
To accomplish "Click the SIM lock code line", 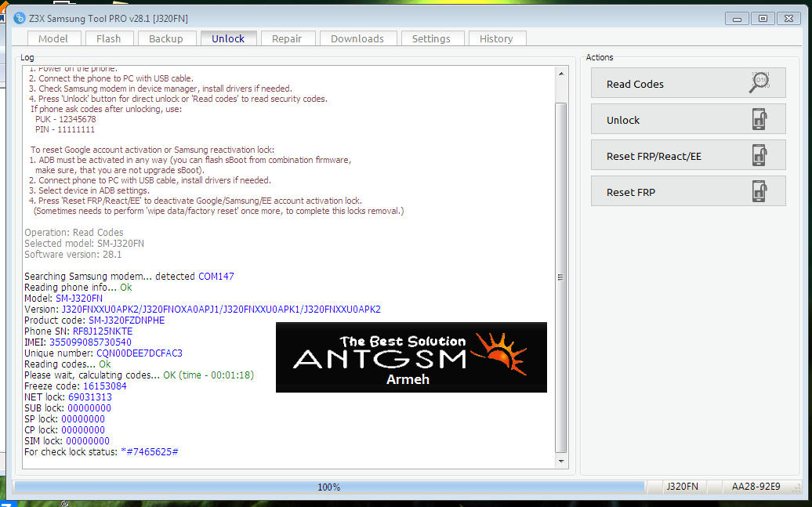I will click(x=67, y=441).
